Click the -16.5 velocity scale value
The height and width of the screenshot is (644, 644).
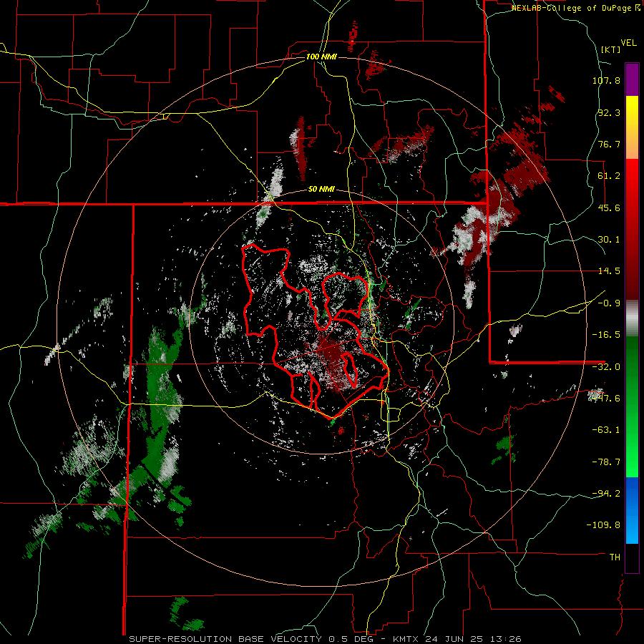click(x=606, y=335)
